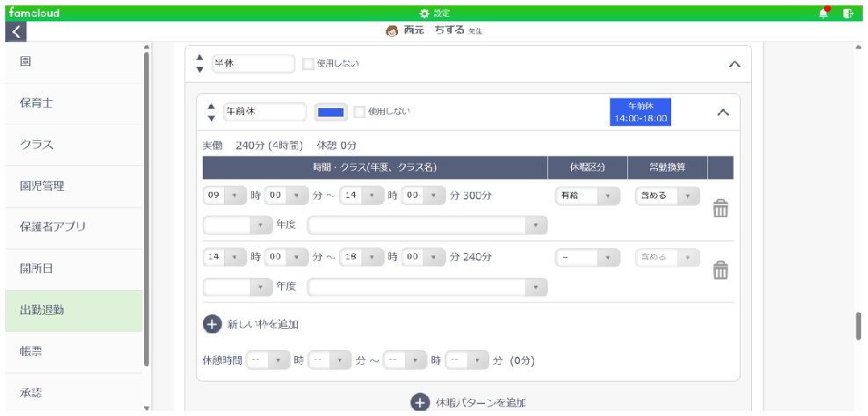868x416 pixels.
Task: Open the blue color swatch for 午前休
Action: pyautogui.click(x=331, y=112)
